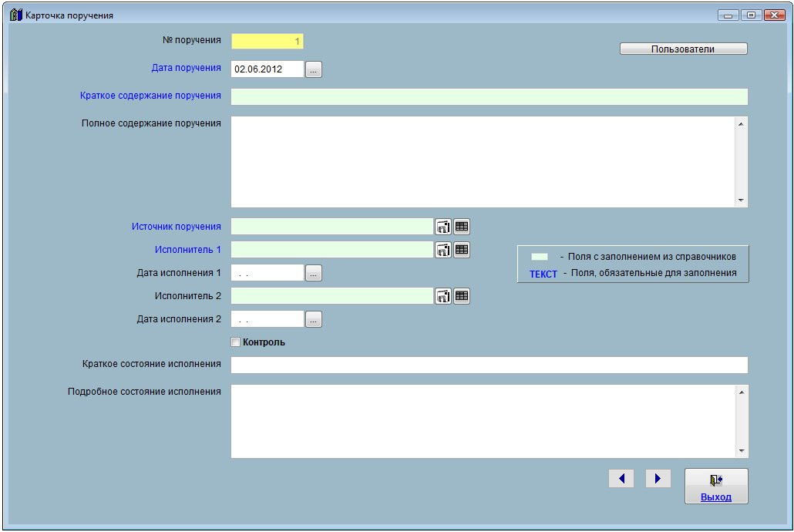The width and height of the screenshot is (794, 532).
Task: Click the Исполнитель 1 input field
Action: coord(332,250)
